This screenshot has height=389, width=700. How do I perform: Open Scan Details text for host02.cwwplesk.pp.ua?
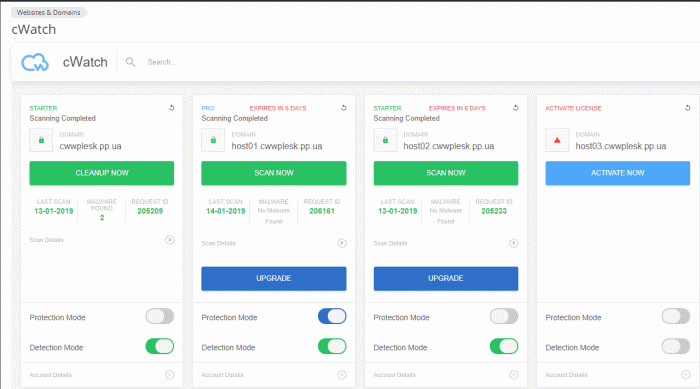click(390, 243)
